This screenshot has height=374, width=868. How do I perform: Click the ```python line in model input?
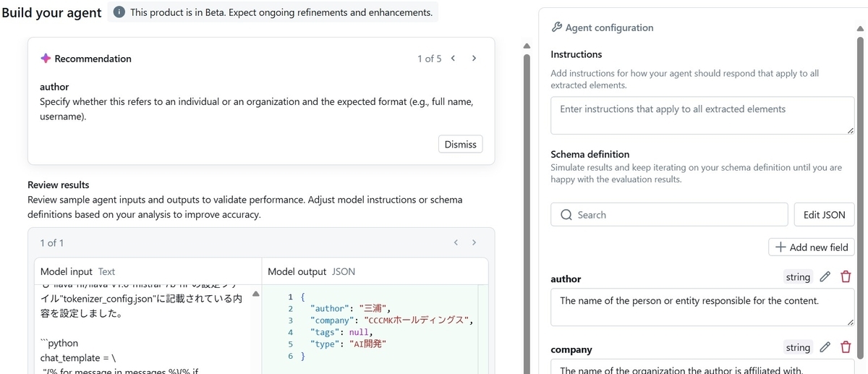point(59,344)
